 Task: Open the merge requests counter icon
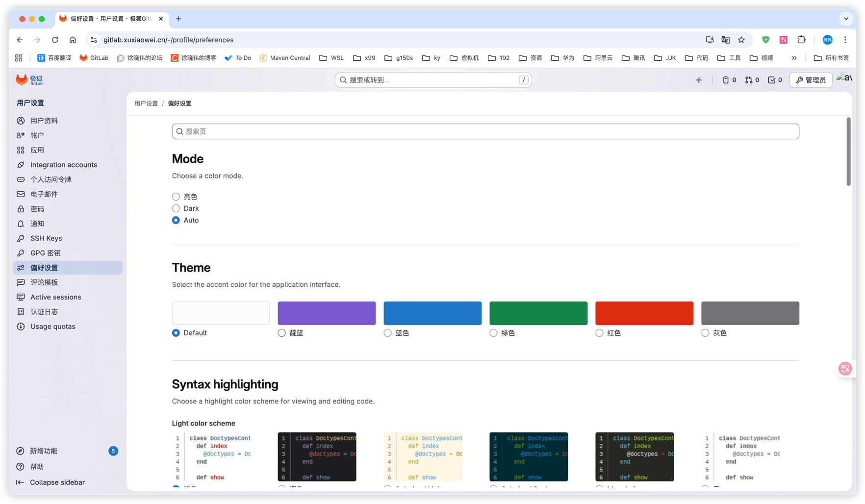coord(752,80)
